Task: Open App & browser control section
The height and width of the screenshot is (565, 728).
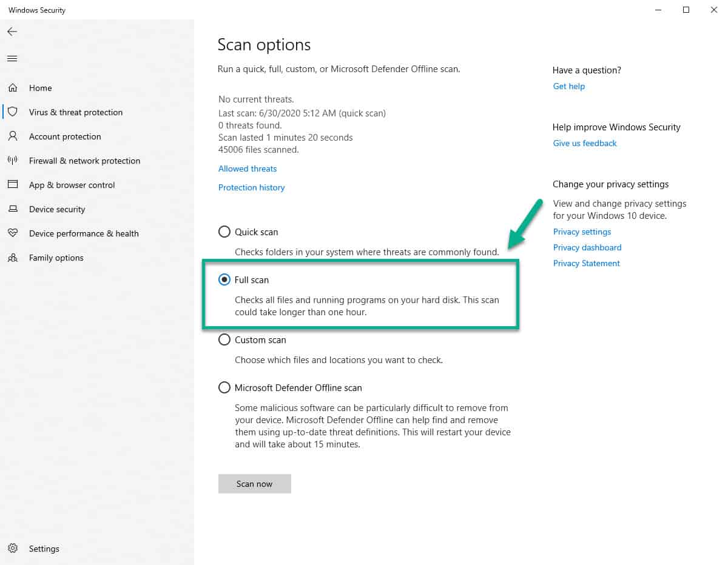Action: click(x=72, y=185)
